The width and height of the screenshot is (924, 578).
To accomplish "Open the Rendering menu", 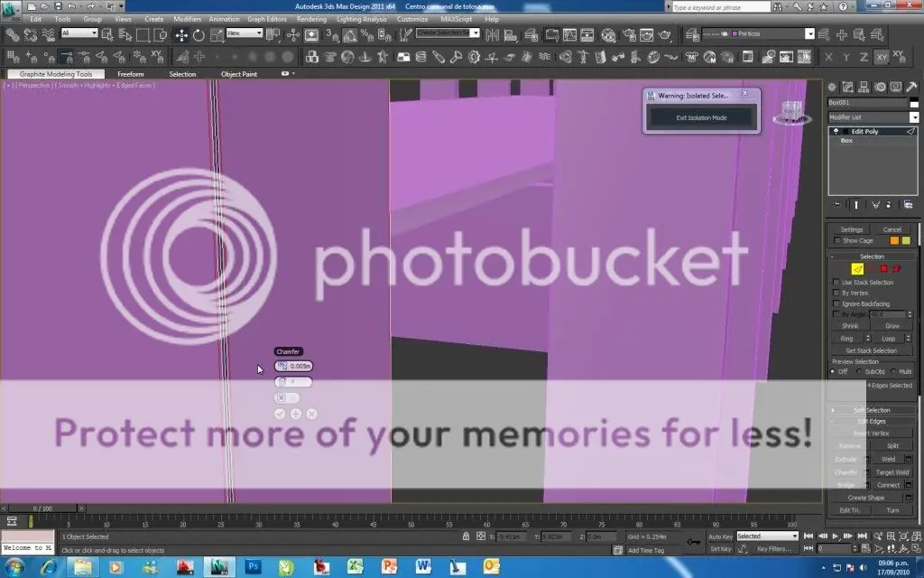I will coord(311,19).
